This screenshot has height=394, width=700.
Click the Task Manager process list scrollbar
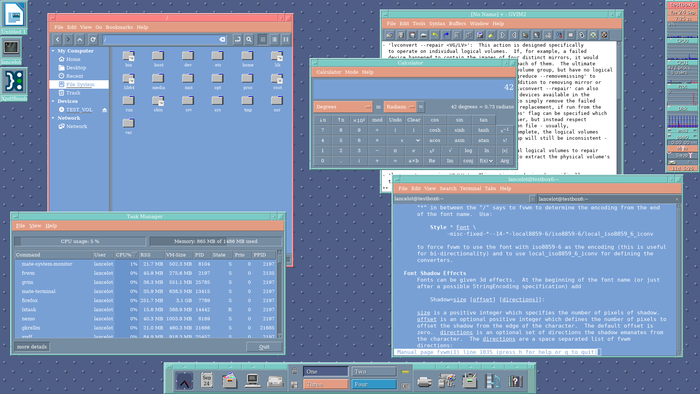(280, 295)
